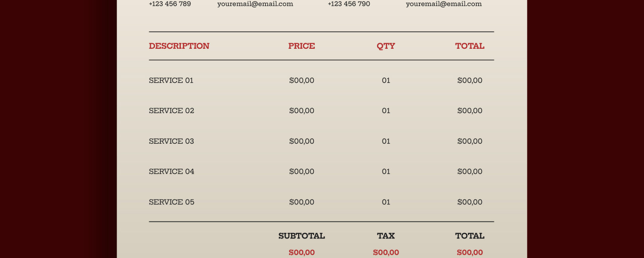Click the SERVICE 02 row label
Screen dimensions: 644x258
(x=171, y=111)
